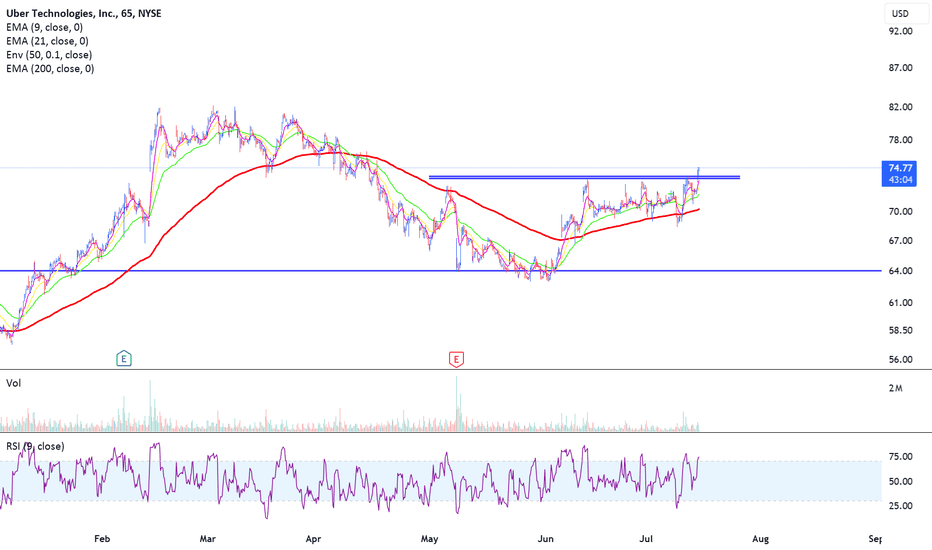Select the EMA (9, close, 0) indicator legend
This screenshot has height=550, width=932.
[x=45, y=27]
